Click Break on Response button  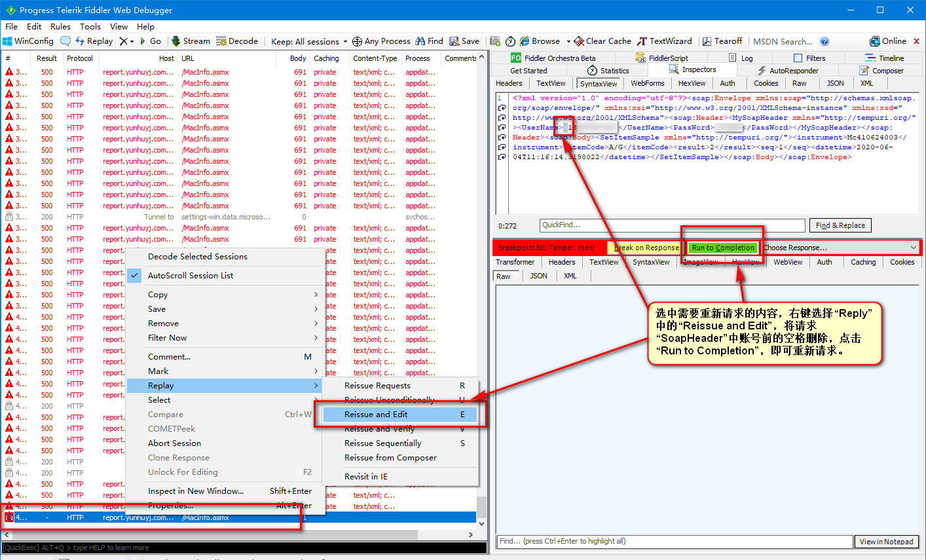pyautogui.click(x=646, y=248)
